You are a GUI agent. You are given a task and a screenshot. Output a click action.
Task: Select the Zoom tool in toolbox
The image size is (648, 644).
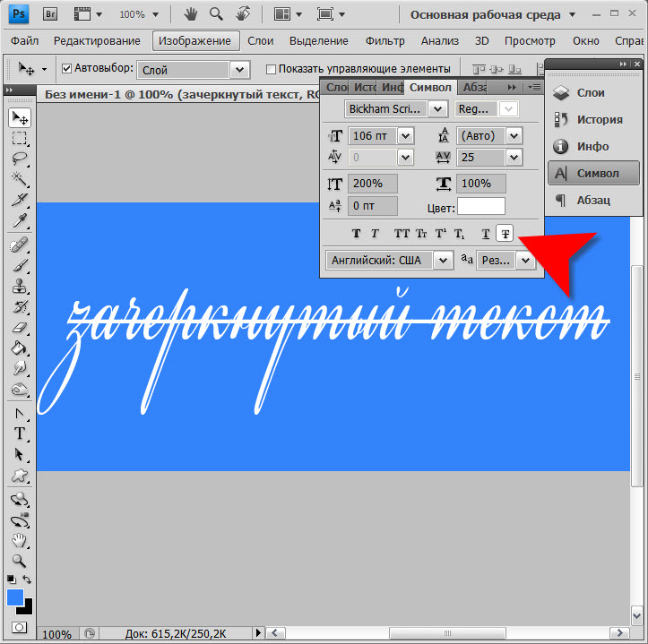click(19, 561)
